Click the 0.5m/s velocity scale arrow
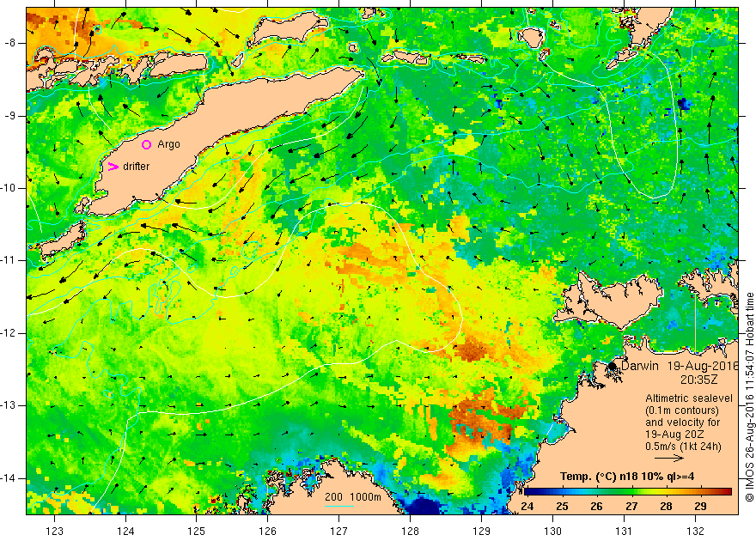 (x=670, y=459)
